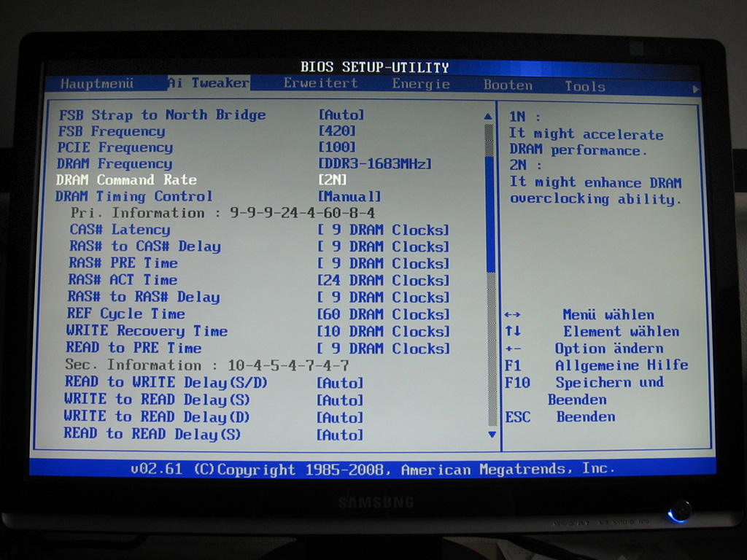This screenshot has width=747, height=560.
Task: Select RAS# ACT Time 24 DRAM Clocks
Action: [384, 281]
